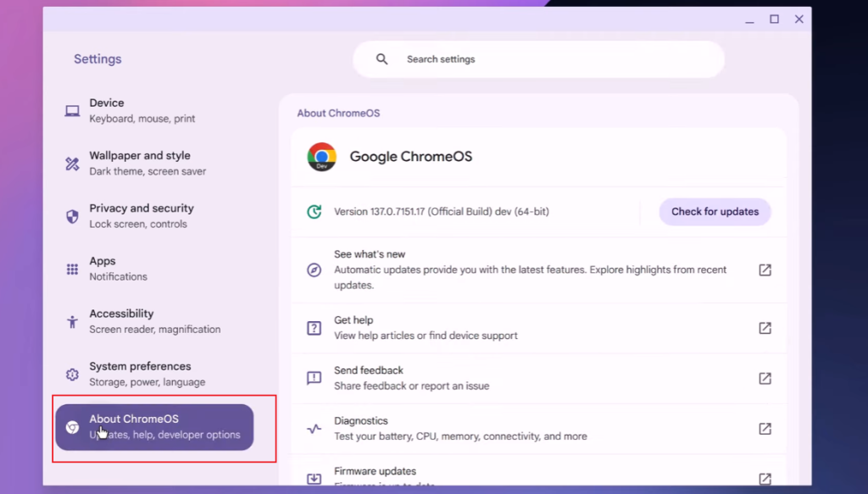Click the Wallpaper and style brush icon
The image size is (868, 494).
click(x=72, y=164)
